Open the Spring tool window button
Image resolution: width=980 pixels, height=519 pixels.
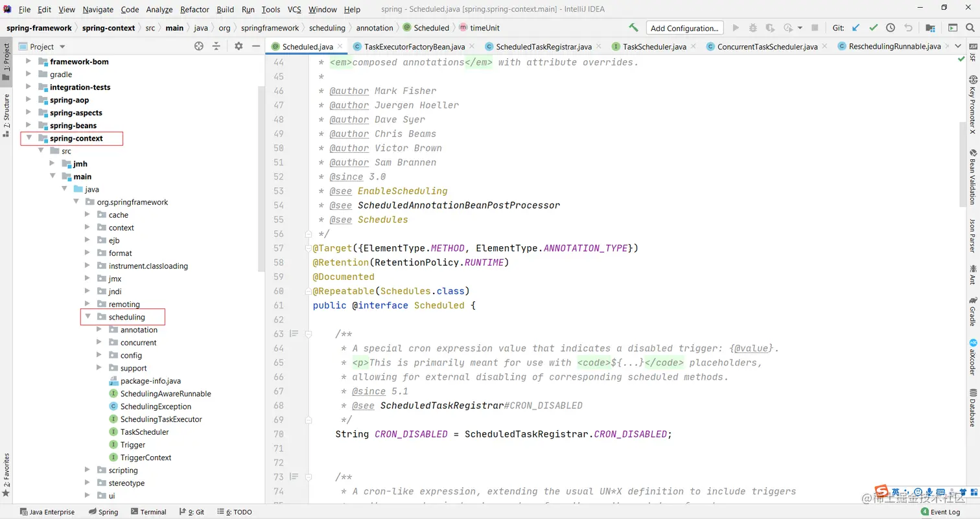(x=103, y=512)
